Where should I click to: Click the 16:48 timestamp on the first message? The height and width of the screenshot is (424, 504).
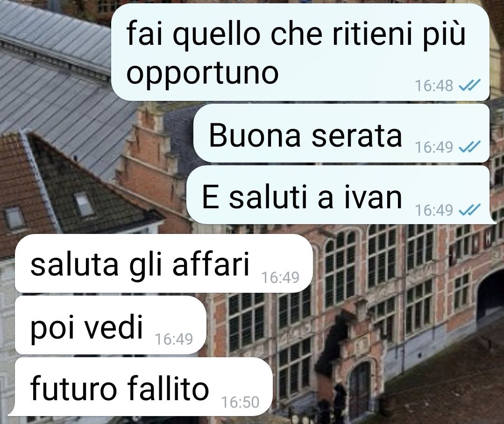[433, 86]
